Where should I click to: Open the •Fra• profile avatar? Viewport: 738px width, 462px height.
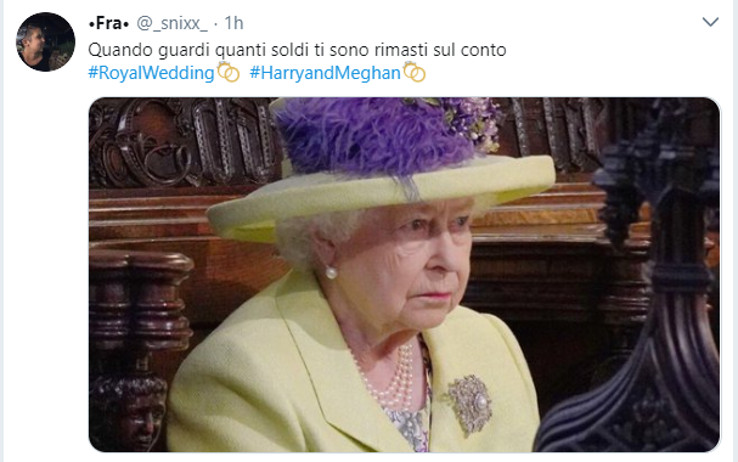click(x=46, y=42)
